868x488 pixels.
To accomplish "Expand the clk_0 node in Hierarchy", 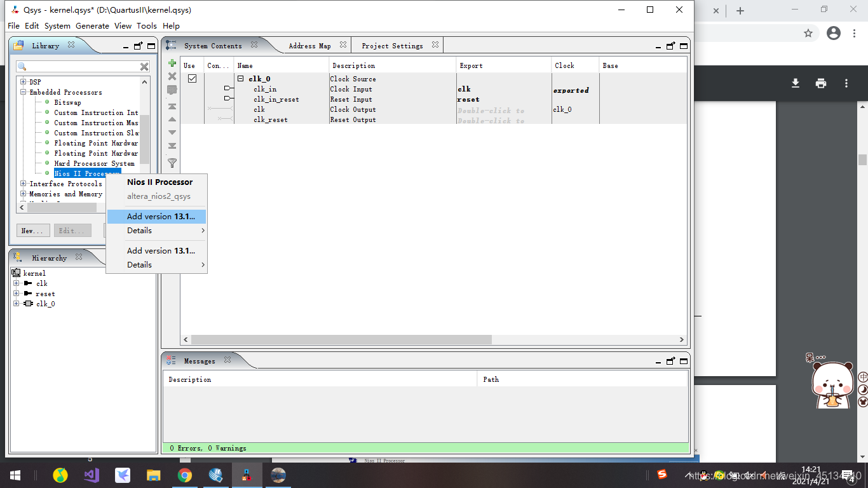I will [x=17, y=304].
